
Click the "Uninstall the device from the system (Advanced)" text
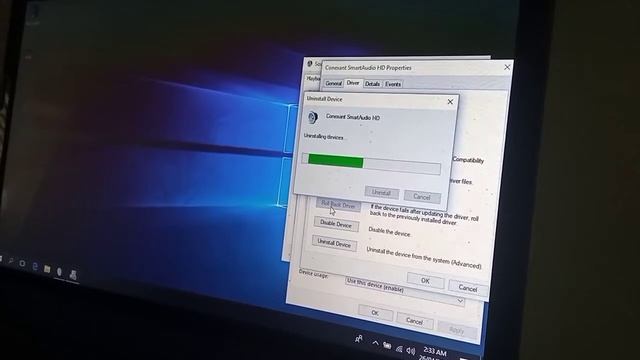point(424,258)
